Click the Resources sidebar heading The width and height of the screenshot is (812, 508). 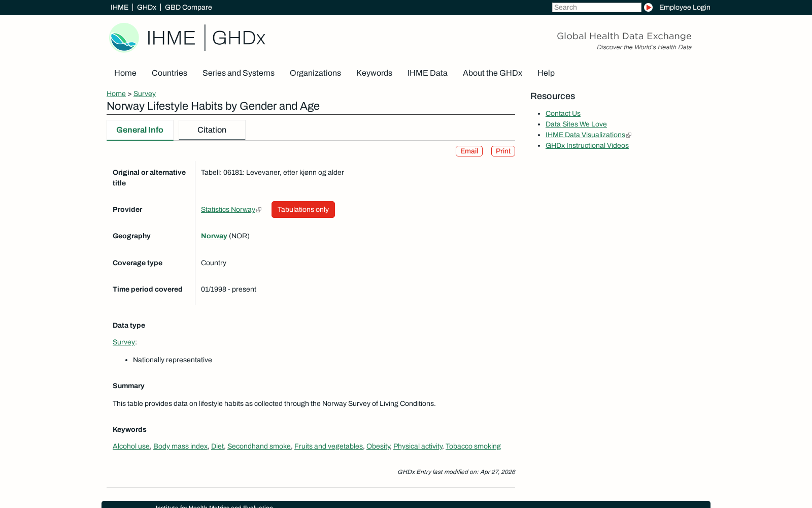pos(553,97)
